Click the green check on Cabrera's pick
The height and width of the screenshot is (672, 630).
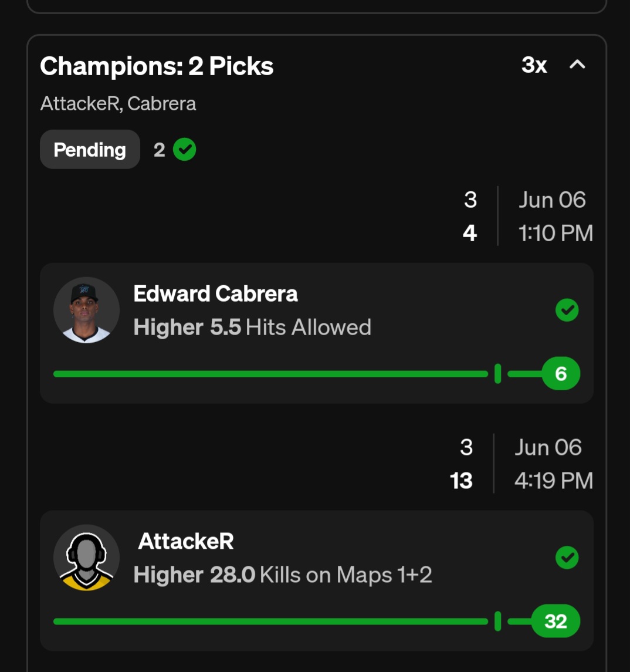coord(567,310)
